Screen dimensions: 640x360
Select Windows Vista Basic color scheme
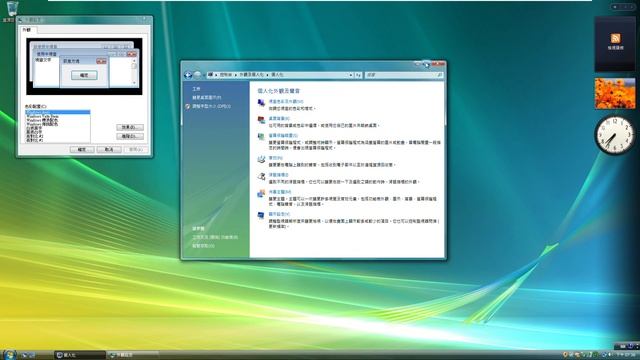(58, 116)
